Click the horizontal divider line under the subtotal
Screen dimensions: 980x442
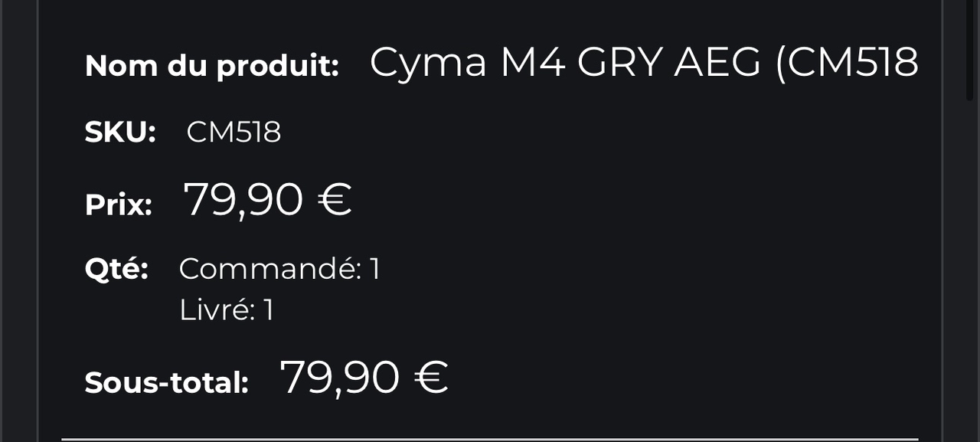click(x=490, y=440)
